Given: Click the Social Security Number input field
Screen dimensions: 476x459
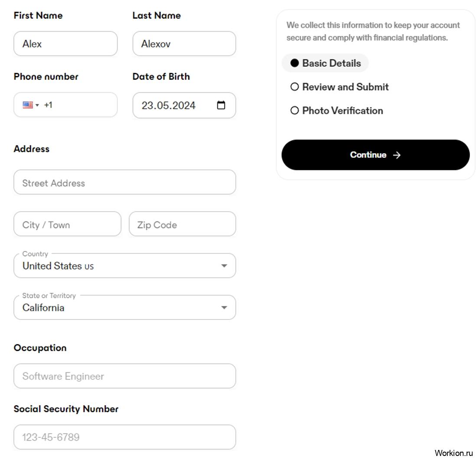Looking at the screenshot, I should [125, 437].
